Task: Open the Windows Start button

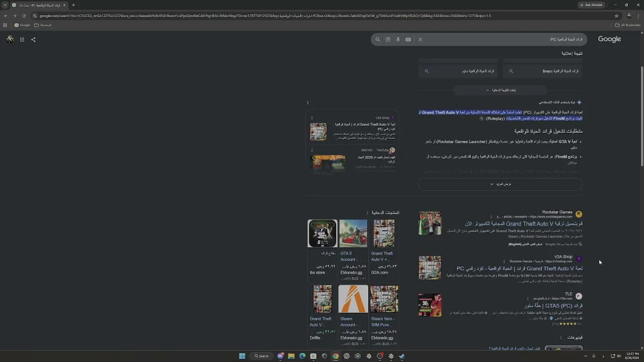Action: (x=242, y=356)
